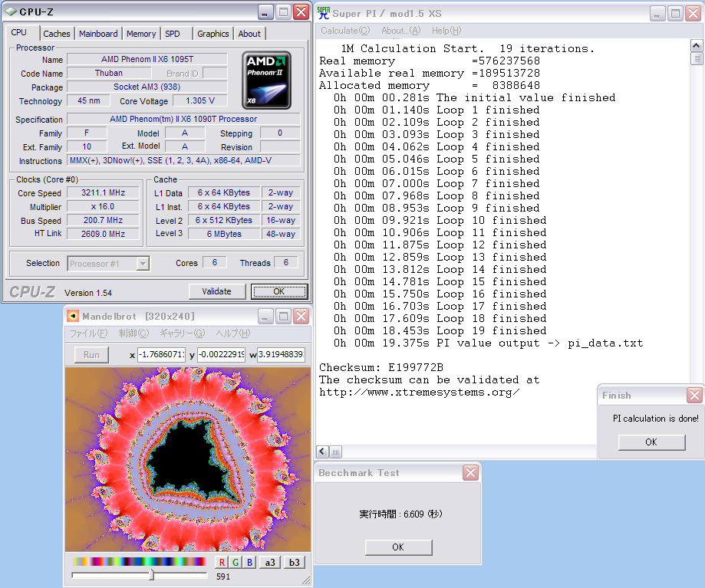
Task: Open the ギャラリー(G) menu in Mandelbrot
Action: point(182,333)
